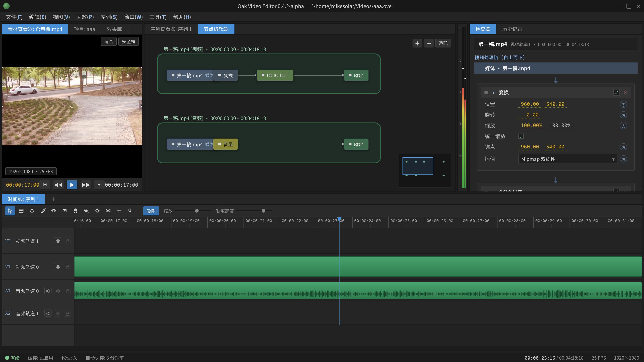Viewport: 644px width, 362px height.
Task: Open the 插值 Mipmap 双线性 dropdown
Action: 568,159
